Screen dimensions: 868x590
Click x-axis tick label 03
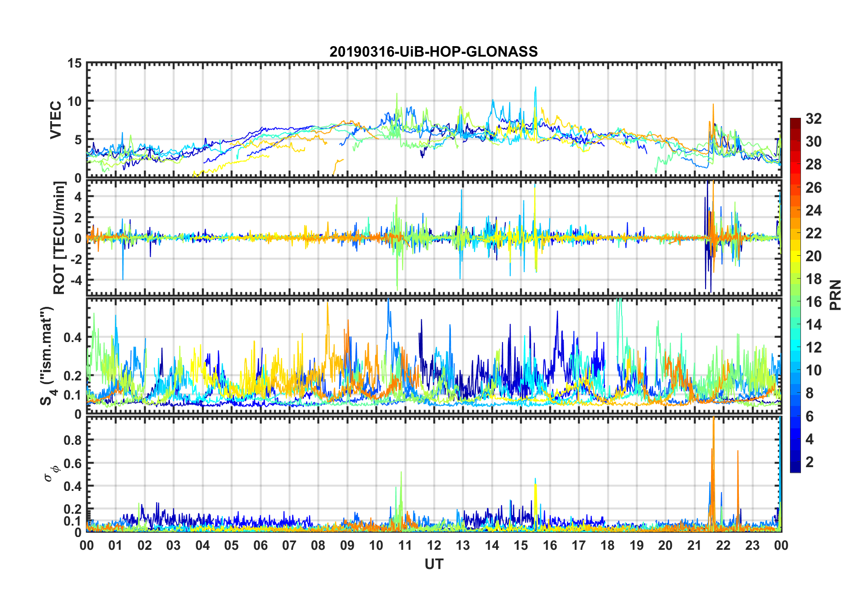tap(173, 545)
